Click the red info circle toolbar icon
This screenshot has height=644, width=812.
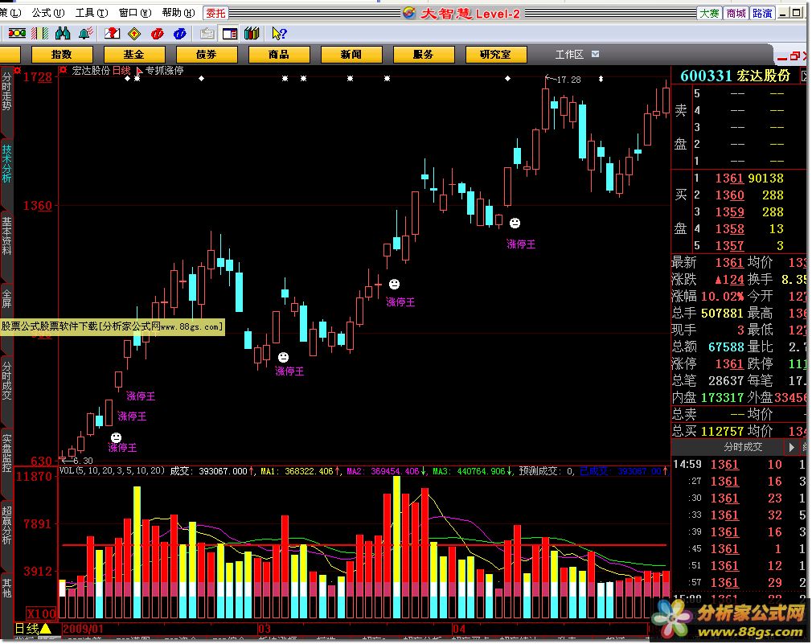pyautogui.click(x=158, y=34)
